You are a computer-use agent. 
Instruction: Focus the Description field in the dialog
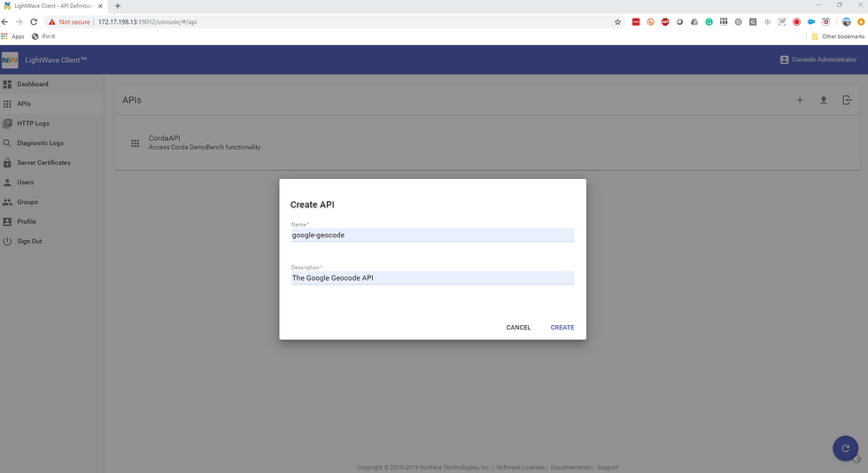pos(432,278)
